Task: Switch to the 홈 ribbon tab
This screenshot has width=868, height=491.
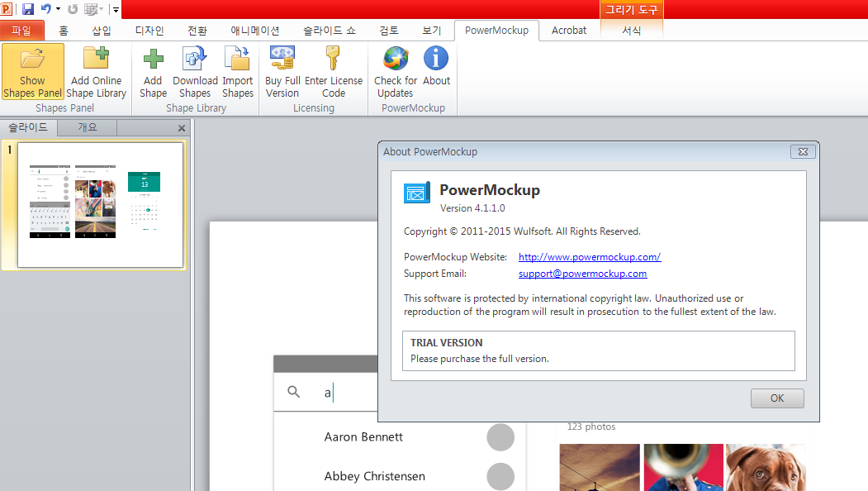Action: coord(64,31)
